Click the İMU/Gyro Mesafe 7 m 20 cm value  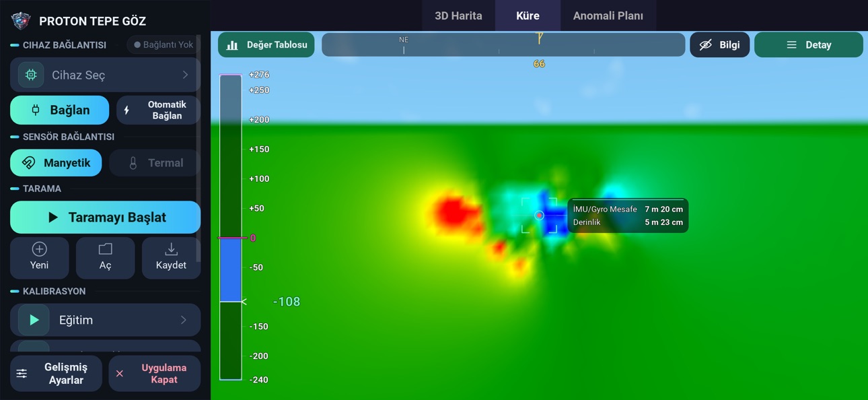[663, 209]
